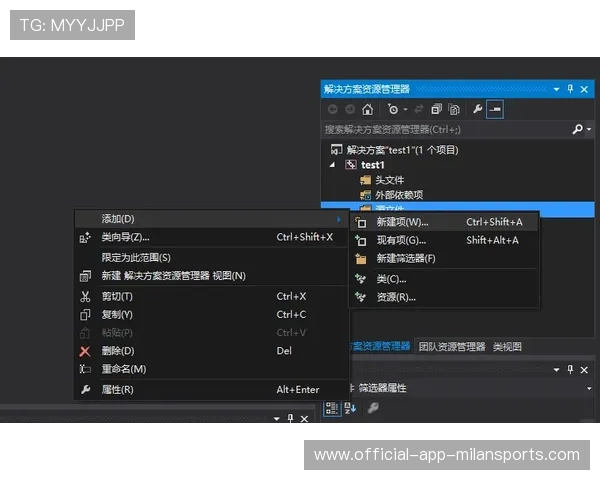
Task: Click the Home icon in Solution Explorer toolbar
Action: [367, 110]
